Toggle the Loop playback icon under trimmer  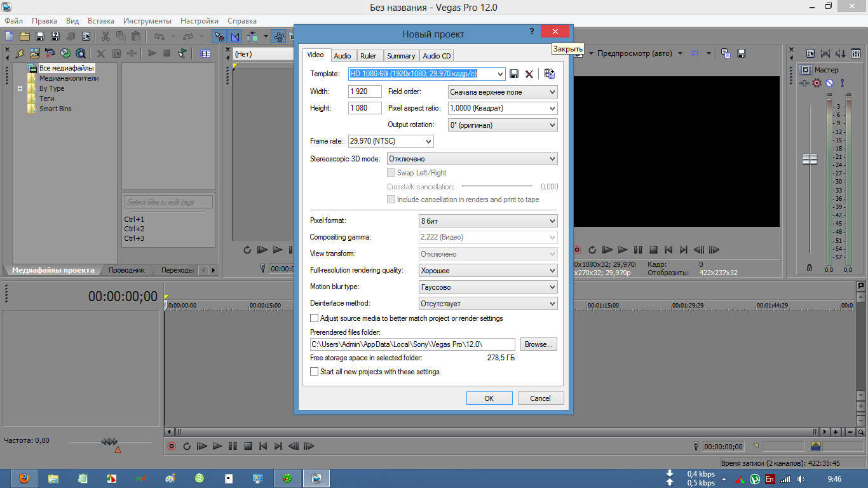(247, 250)
